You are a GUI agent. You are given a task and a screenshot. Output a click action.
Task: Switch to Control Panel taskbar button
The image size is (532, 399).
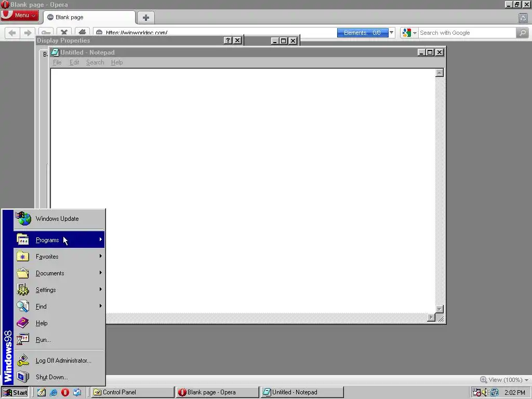point(132,392)
